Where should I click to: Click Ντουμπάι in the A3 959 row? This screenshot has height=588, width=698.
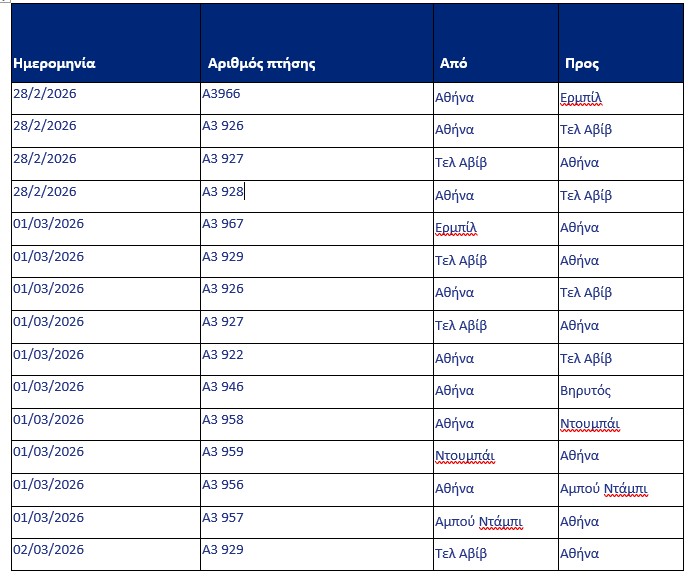tap(465, 456)
